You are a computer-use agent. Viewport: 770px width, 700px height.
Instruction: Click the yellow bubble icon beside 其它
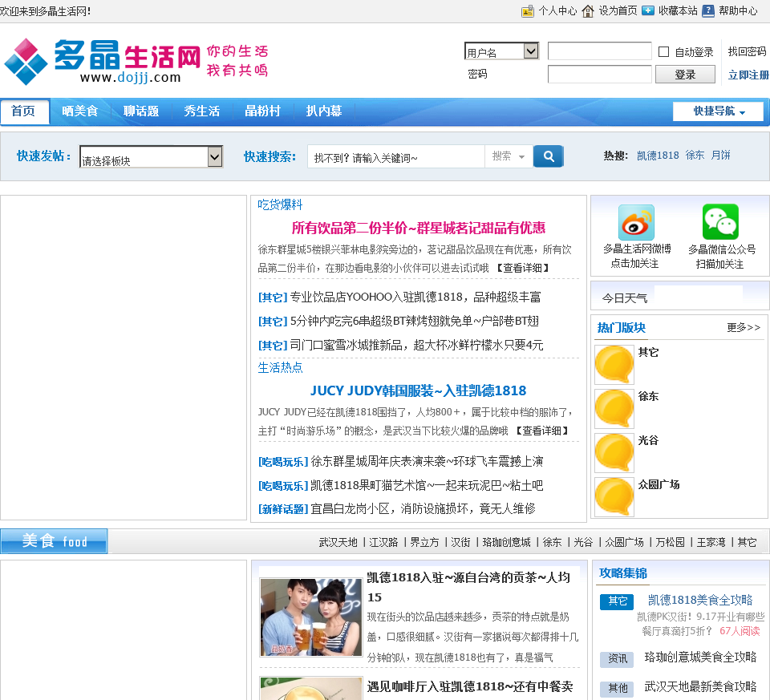tap(614, 364)
